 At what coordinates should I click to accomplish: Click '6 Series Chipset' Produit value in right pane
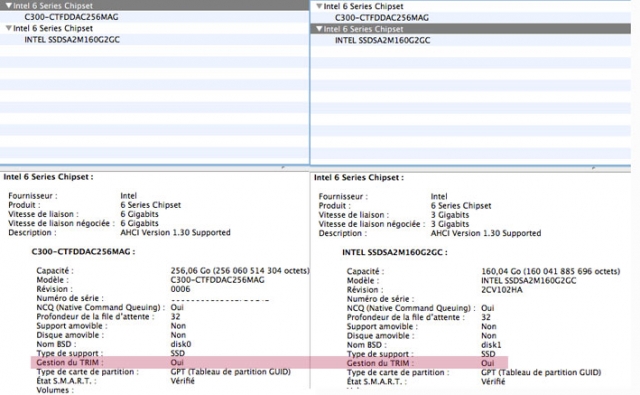461,206
